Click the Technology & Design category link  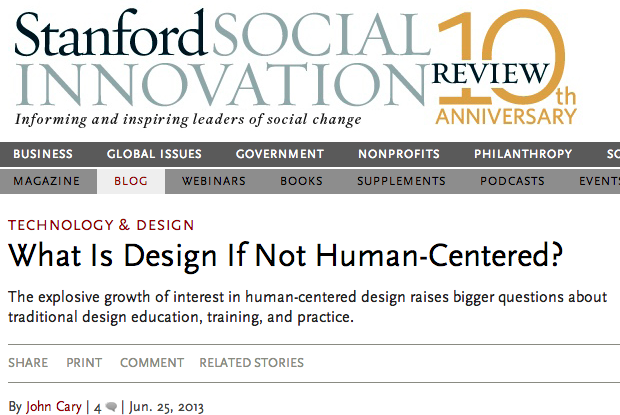101,225
